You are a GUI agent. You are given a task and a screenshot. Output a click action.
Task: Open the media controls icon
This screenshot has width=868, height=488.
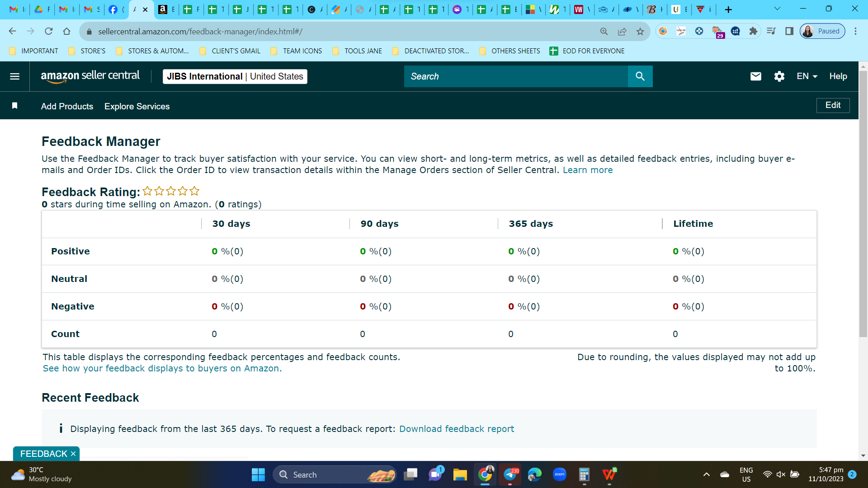771,31
